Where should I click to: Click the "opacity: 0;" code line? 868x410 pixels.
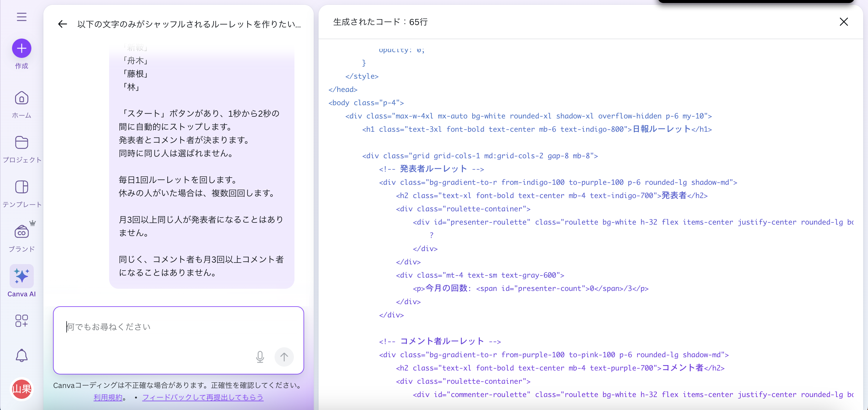pyautogui.click(x=402, y=50)
